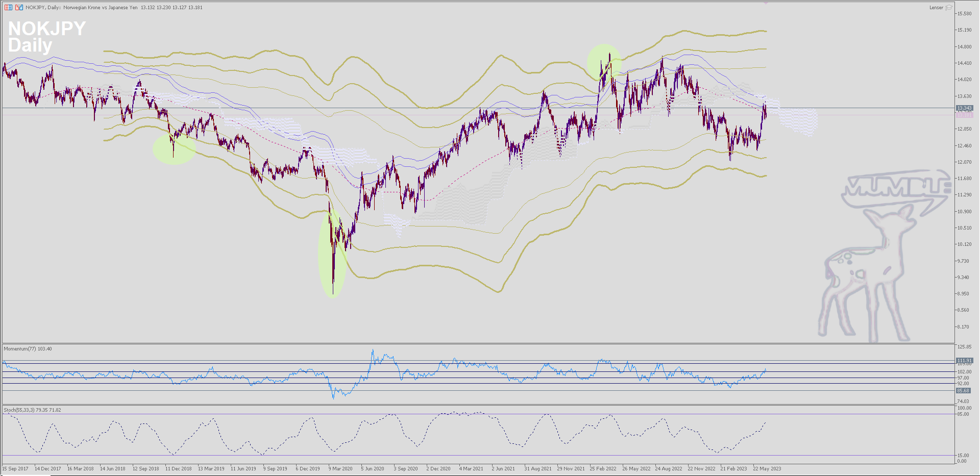The height and width of the screenshot is (476, 980).
Task: Click the 13.343 current price tag
Action: [x=964, y=108]
